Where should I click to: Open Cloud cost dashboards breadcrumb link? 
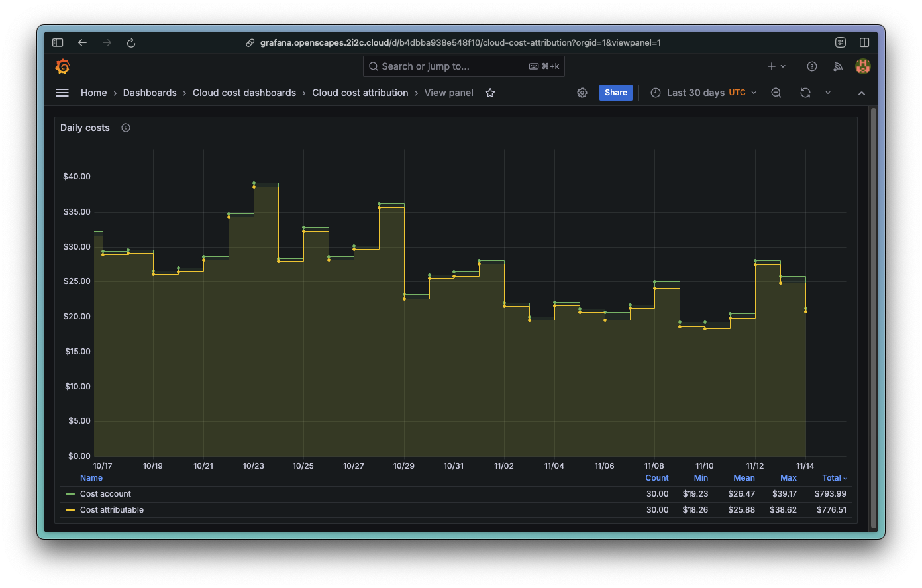(244, 93)
